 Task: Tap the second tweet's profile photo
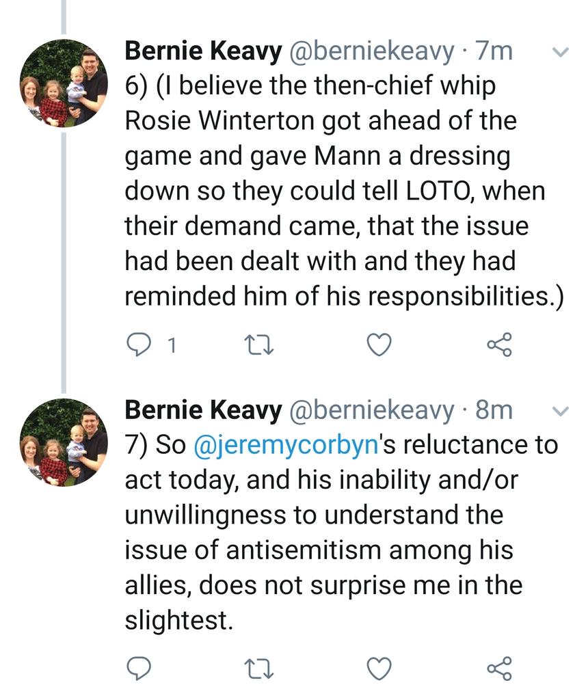(x=64, y=442)
